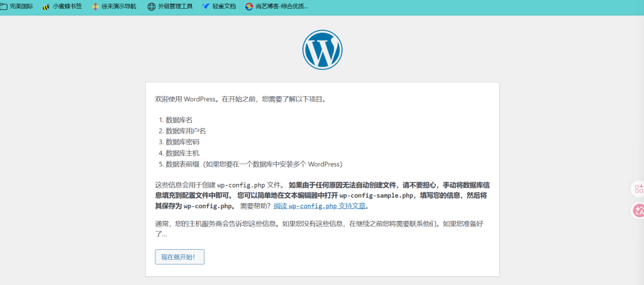Viewport: 644px width, 285px height.
Task: Open the pink grid sparkle floating widget
Action: [638, 189]
